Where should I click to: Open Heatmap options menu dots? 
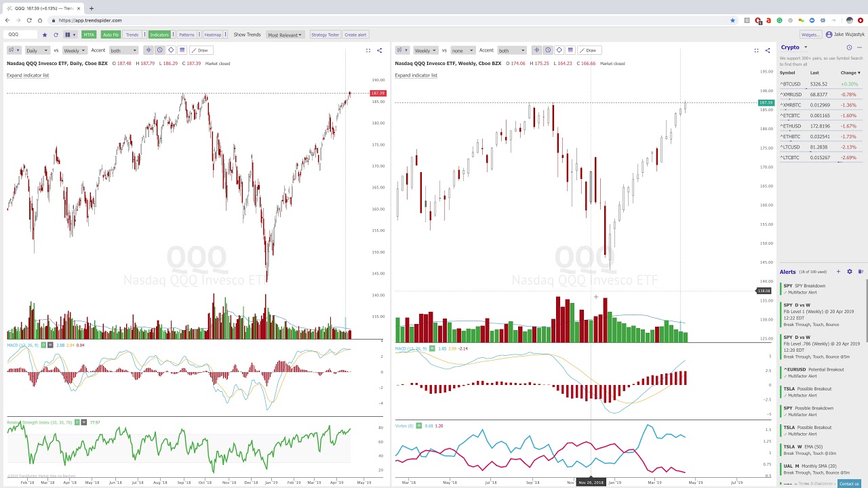tap(226, 35)
